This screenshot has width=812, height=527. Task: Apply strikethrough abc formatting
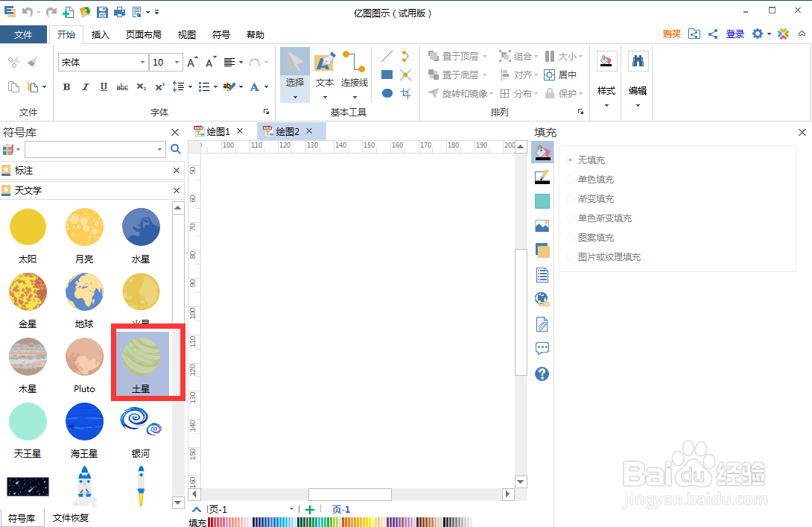[x=122, y=87]
